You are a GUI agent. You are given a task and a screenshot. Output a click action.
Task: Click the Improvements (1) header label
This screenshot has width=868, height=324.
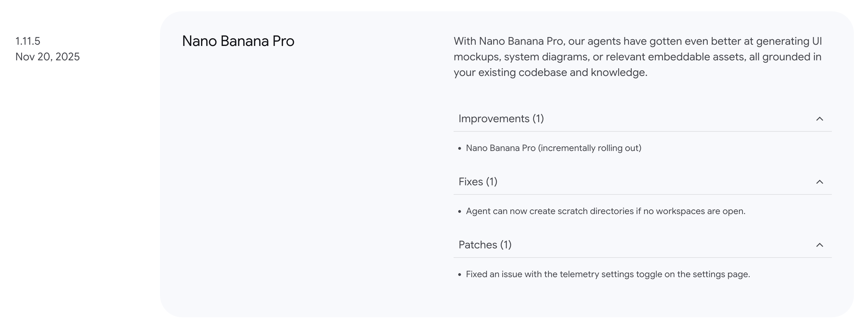[501, 119]
